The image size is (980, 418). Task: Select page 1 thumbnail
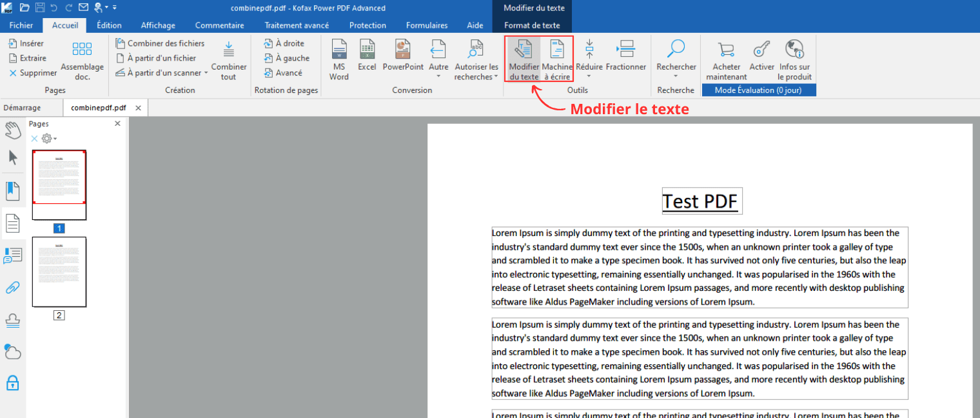59,185
